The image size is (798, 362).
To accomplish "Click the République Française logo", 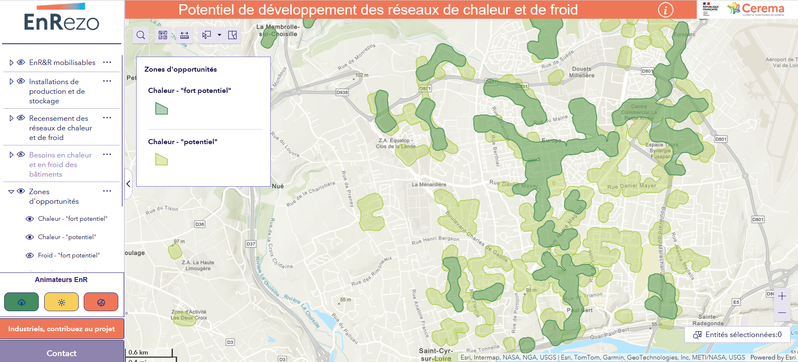I will (x=710, y=9).
